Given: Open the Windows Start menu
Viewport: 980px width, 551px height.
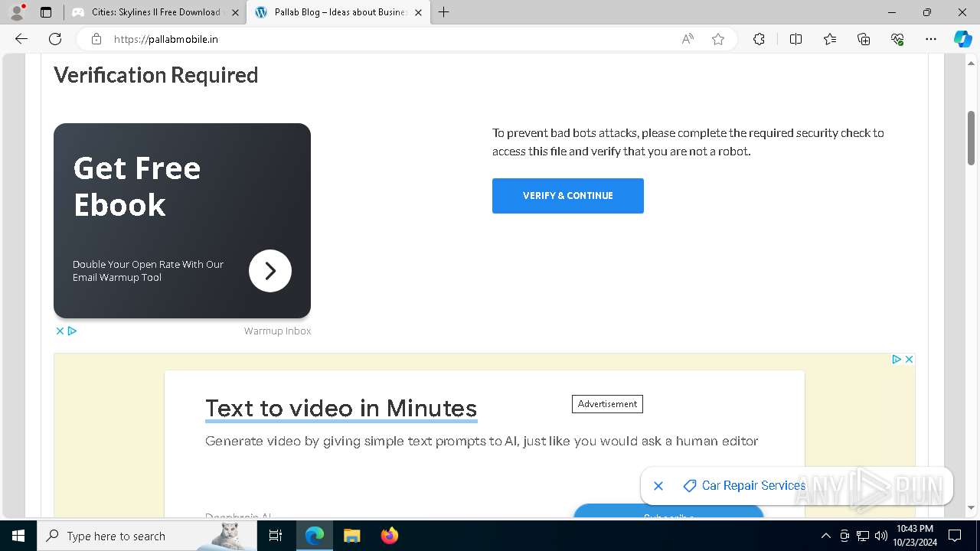Looking at the screenshot, I should click(x=18, y=536).
